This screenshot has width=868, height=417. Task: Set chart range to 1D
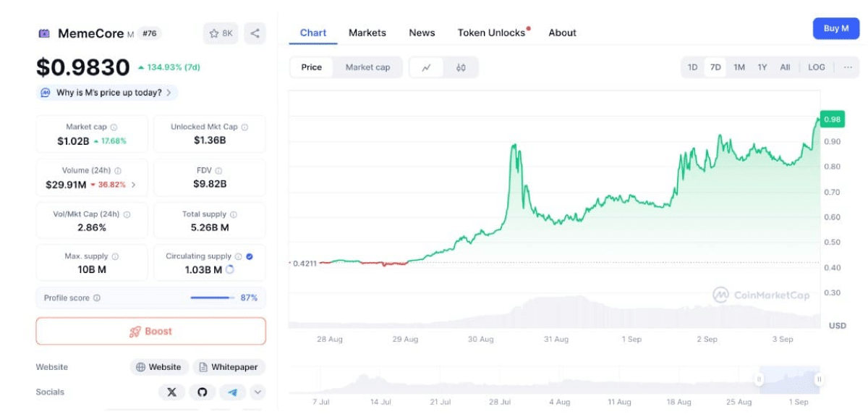[x=692, y=67]
